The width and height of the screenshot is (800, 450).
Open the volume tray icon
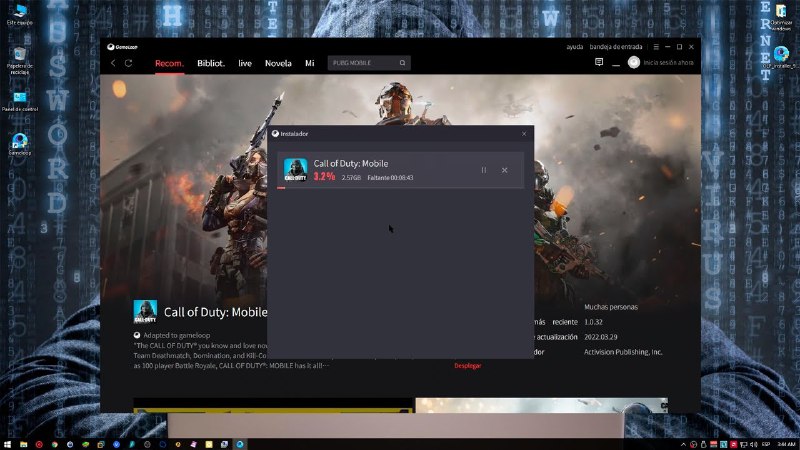coord(754,444)
